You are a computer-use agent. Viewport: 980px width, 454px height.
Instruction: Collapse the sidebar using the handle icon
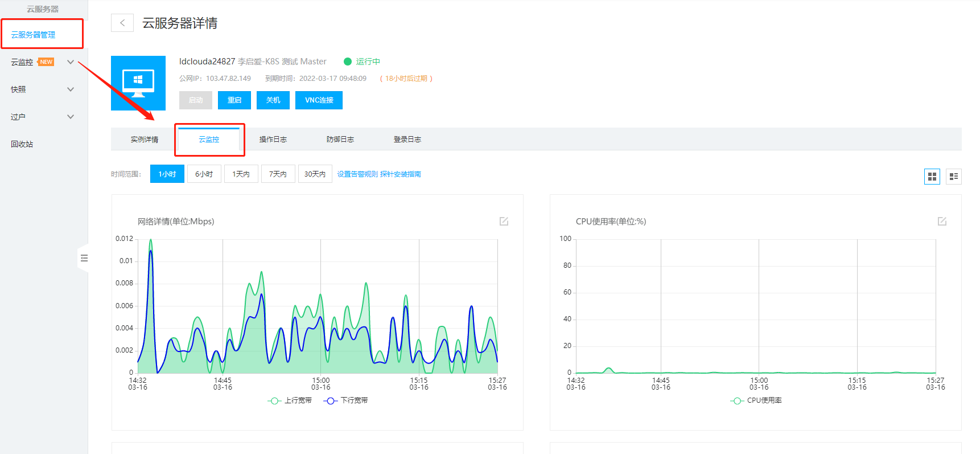[84, 258]
